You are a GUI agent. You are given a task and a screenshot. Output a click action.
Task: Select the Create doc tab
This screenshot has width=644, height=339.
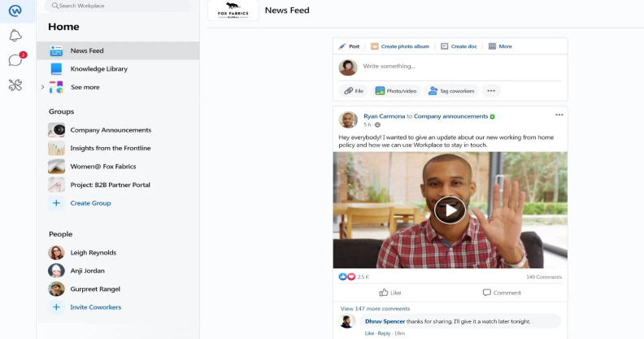click(459, 46)
